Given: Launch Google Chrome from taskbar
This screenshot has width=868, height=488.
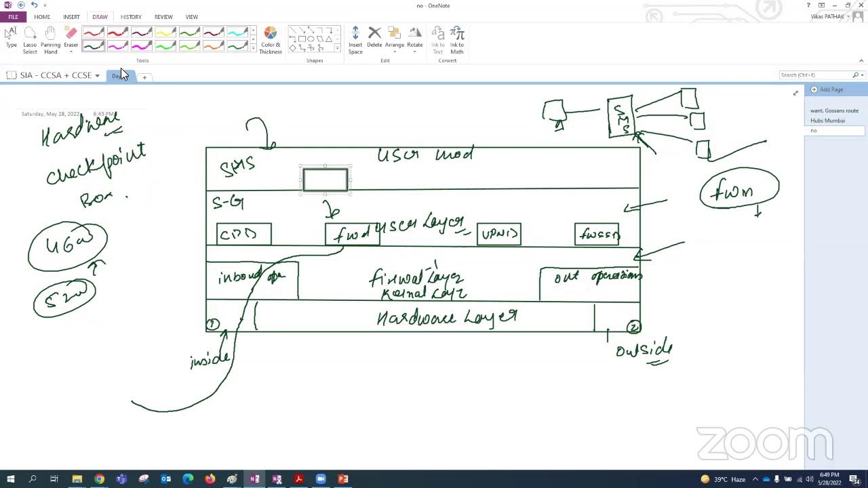Looking at the screenshot, I should (x=99, y=479).
